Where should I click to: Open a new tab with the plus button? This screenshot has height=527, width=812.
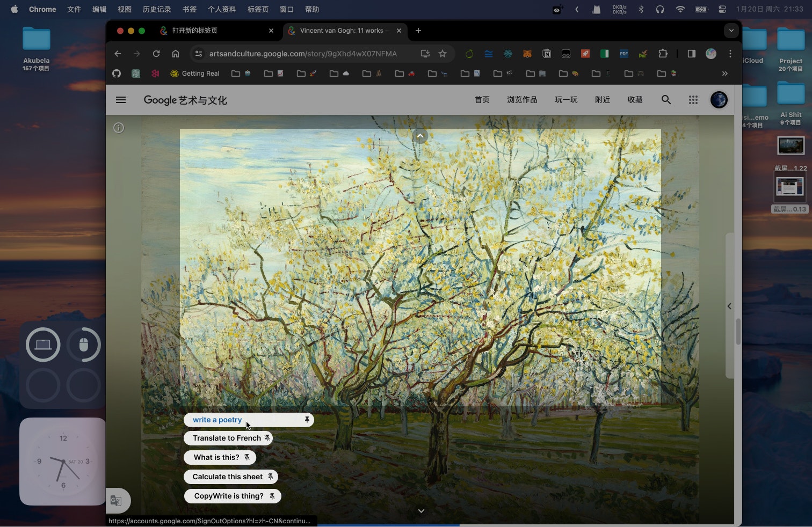coord(418,31)
